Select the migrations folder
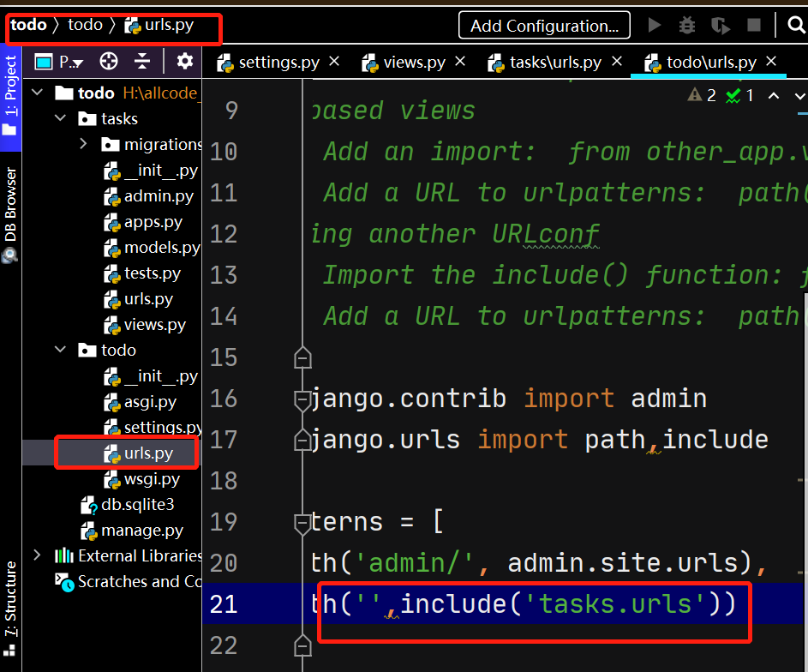Screen dimensions: 808x672 click(x=152, y=144)
